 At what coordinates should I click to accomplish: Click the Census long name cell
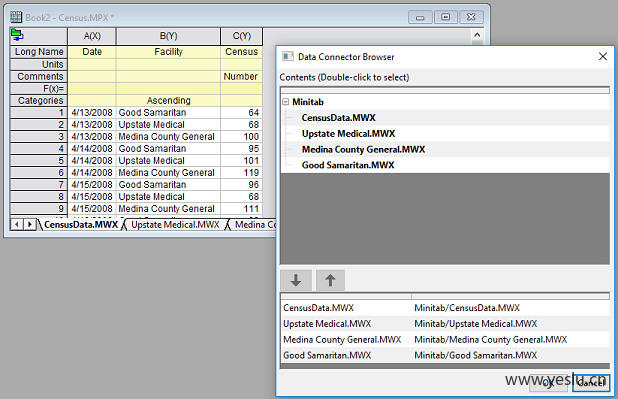pyautogui.click(x=242, y=52)
